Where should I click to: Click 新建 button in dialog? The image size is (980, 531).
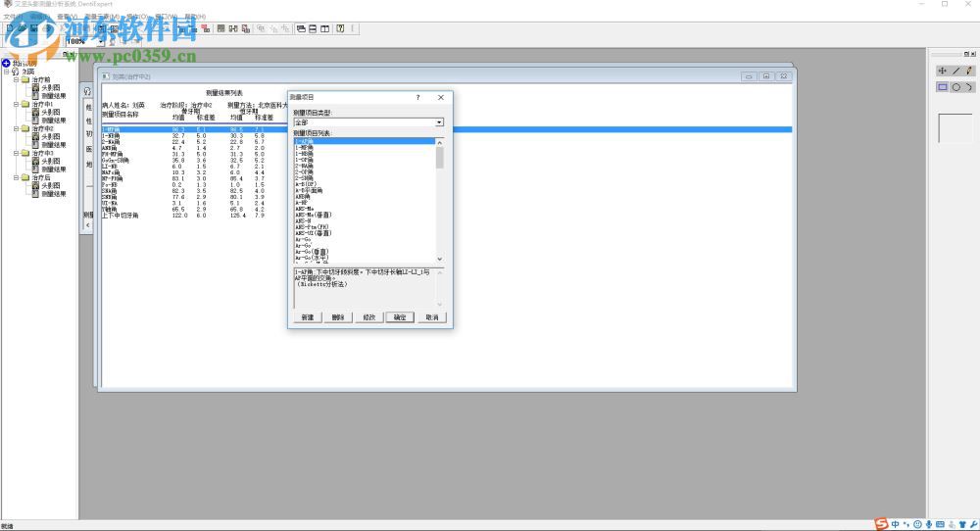coord(308,317)
